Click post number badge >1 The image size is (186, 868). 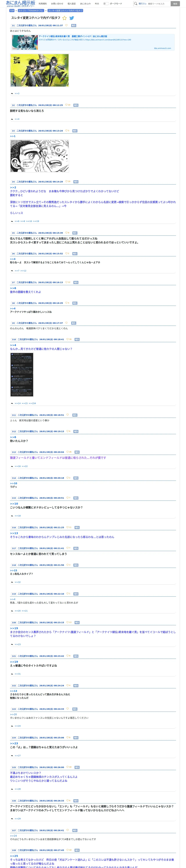click(x=13, y=26)
